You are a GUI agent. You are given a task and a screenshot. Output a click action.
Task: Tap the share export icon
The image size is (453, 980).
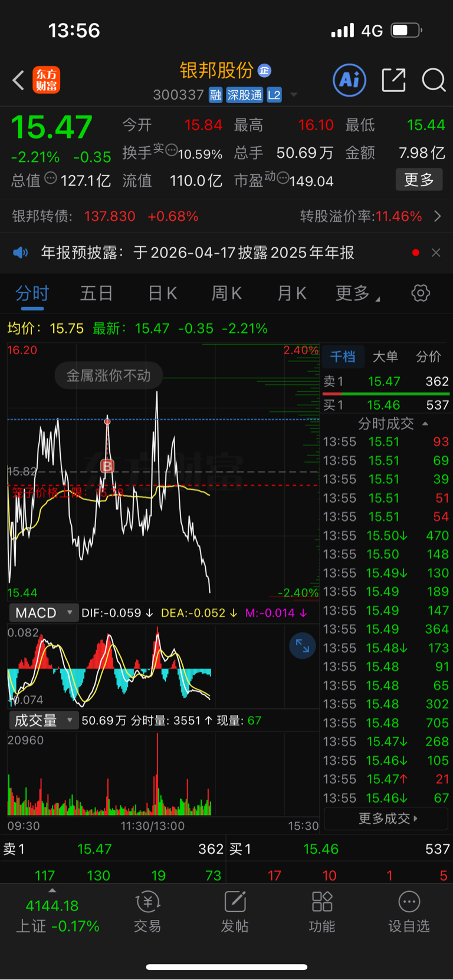(x=393, y=80)
